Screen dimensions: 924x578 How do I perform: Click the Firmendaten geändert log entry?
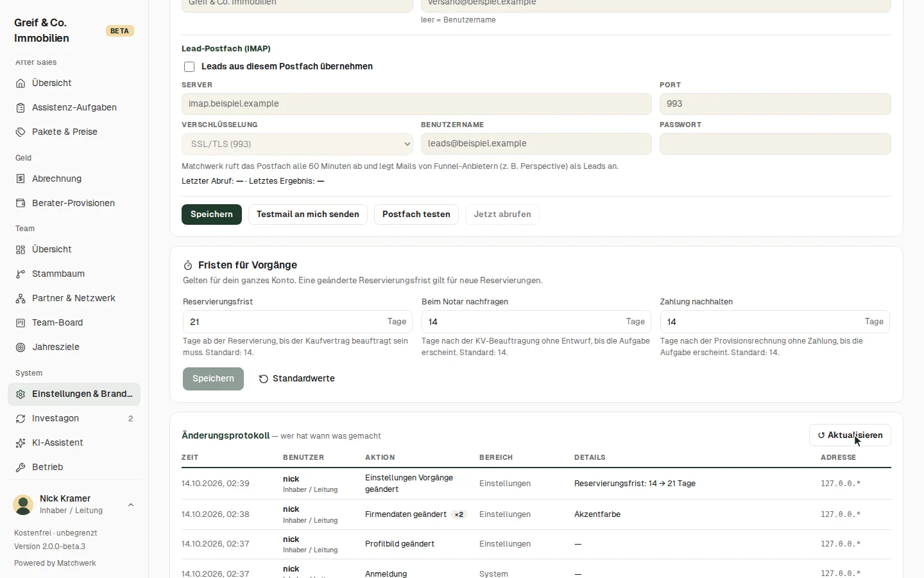click(x=406, y=514)
